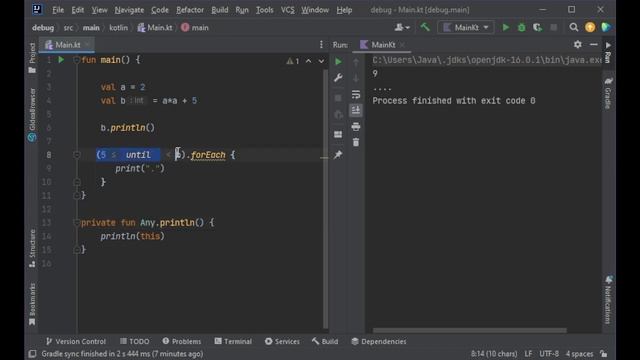Clear console with trash icon

(356, 142)
